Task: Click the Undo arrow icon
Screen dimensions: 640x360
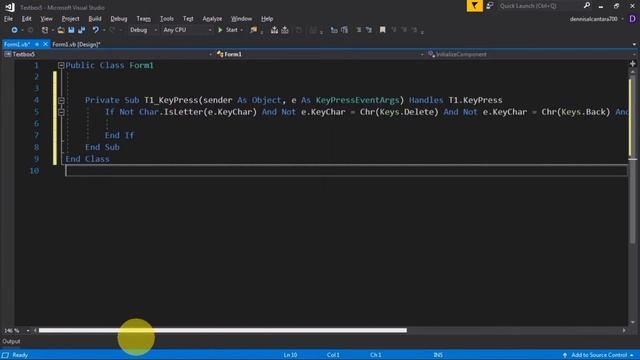Action: 96,30
